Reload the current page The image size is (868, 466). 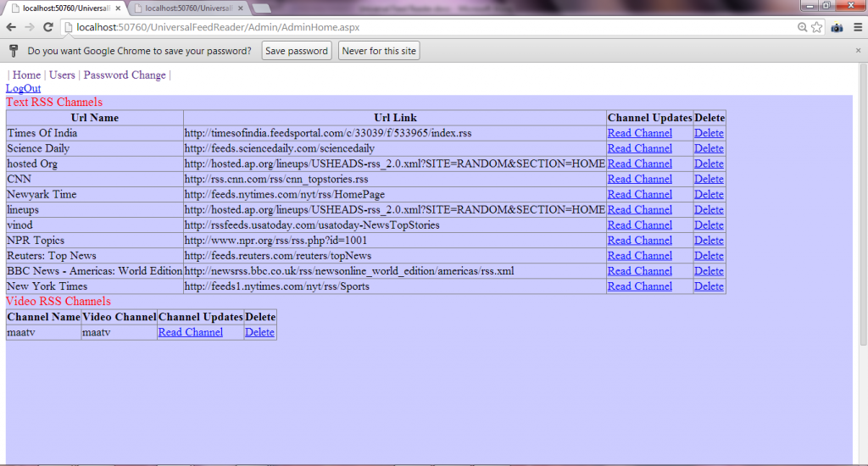pos(48,27)
